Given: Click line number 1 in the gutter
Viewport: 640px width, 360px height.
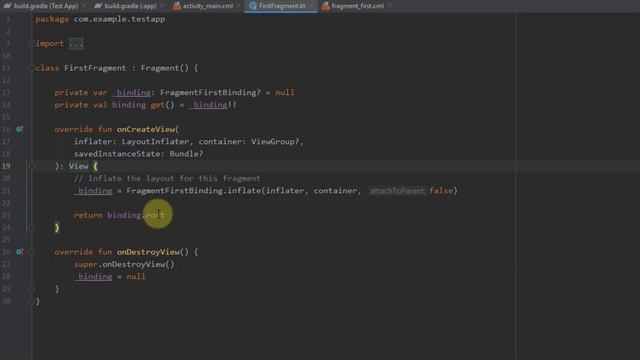Looking at the screenshot, I should click(x=8, y=19).
